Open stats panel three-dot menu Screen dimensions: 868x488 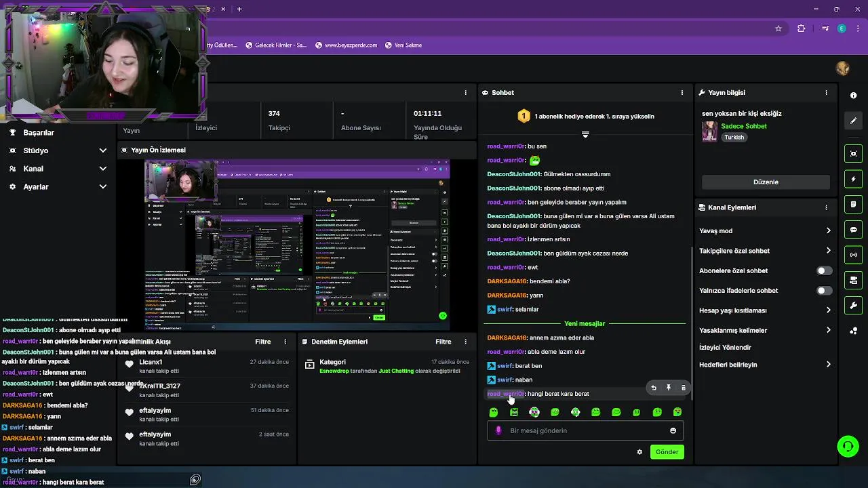[x=465, y=92]
